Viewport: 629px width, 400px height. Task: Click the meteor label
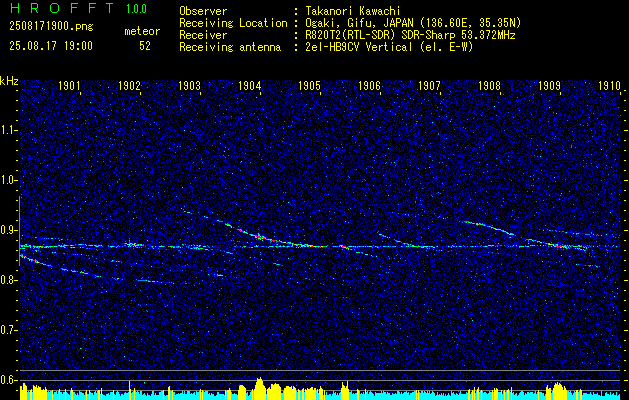click(142, 31)
